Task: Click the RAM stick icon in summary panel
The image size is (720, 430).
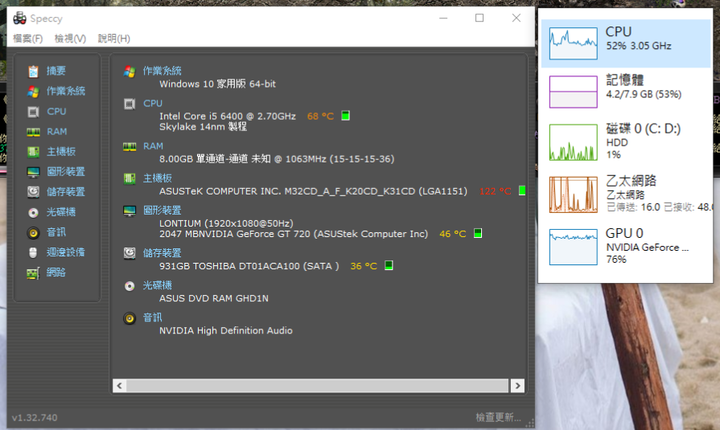Action: pyautogui.click(x=129, y=147)
